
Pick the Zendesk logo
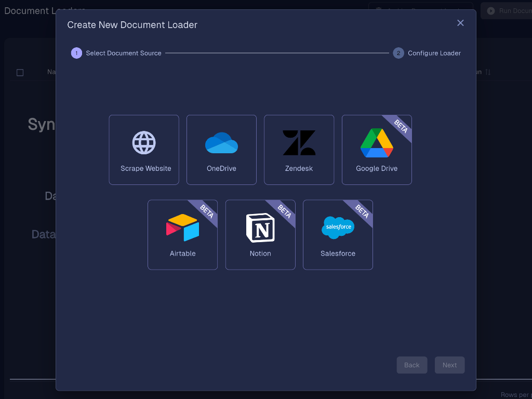tap(299, 143)
